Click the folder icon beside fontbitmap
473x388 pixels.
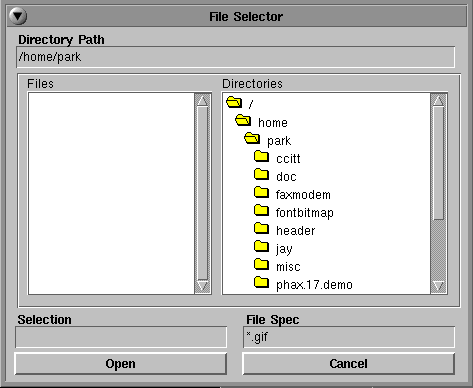(x=261, y=210)
